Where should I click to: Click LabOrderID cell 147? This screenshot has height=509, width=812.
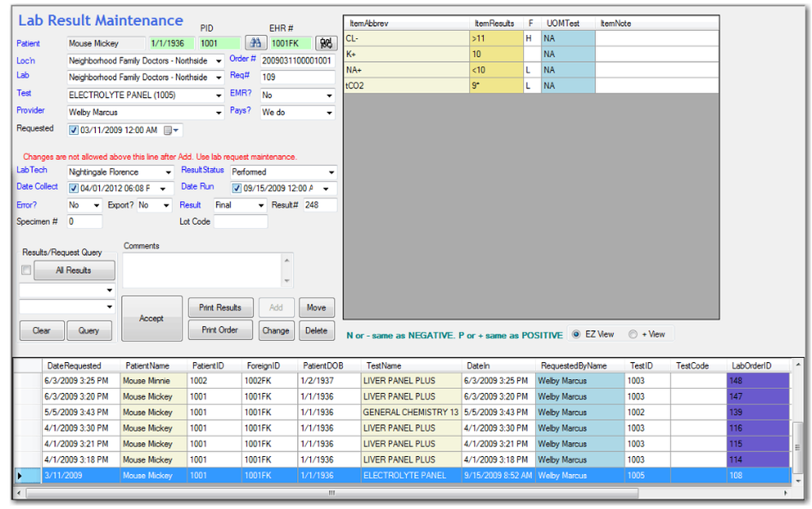[x=758, y=397]
